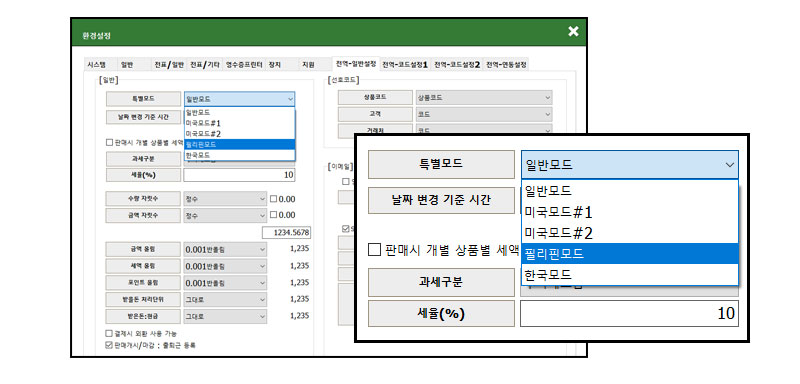Click the 수량 자릿수 button

click(x=143, y=199)
